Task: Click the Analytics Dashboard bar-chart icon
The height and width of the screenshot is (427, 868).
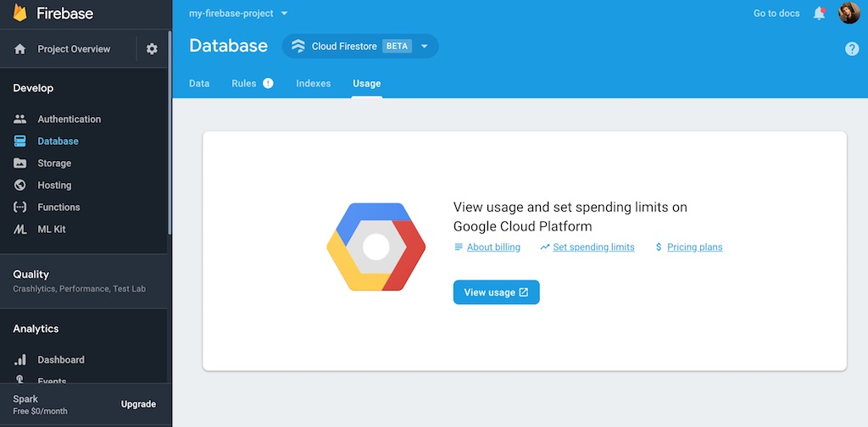Action: point(20,359)
